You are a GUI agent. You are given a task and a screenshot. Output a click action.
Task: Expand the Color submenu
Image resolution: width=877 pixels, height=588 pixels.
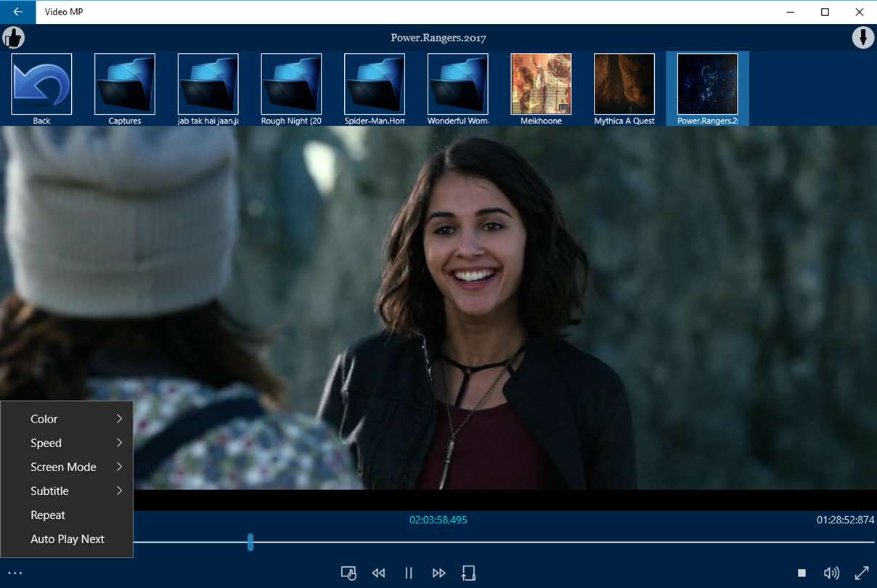click(67, 419)
